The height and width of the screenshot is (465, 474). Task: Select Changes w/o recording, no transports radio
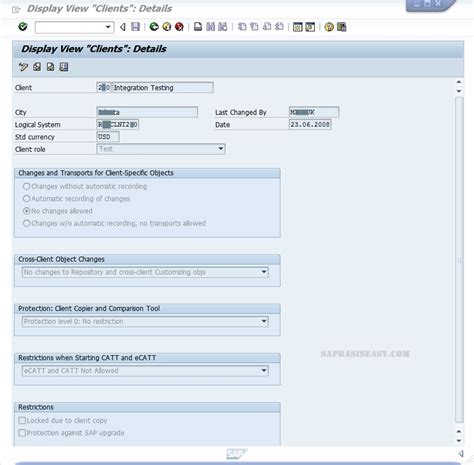(26, 223)
